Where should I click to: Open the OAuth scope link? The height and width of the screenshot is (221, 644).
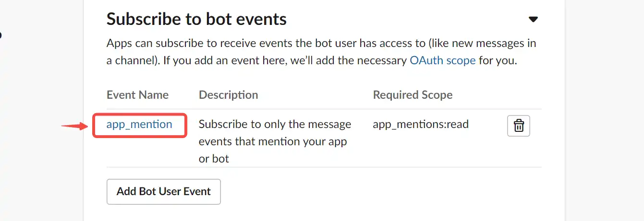tap(442, 61)
